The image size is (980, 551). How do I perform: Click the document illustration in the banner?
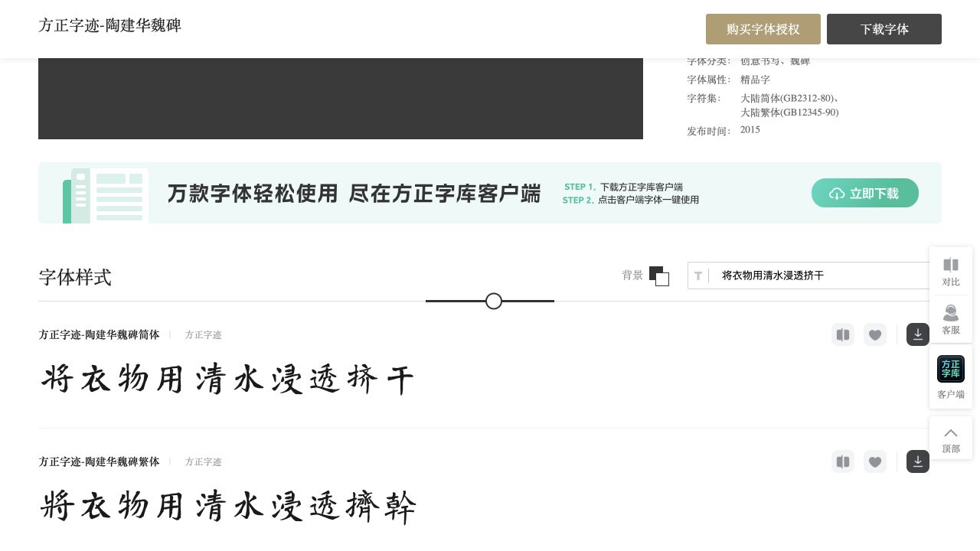[x=106, y=196]
